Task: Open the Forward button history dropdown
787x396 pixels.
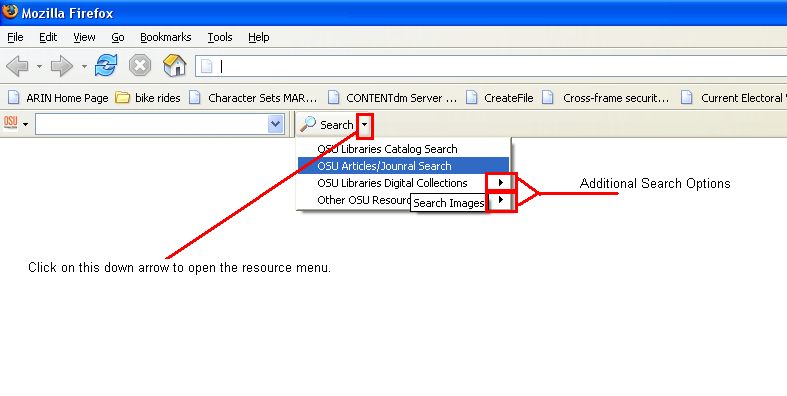Action: (x=84, y=66)
